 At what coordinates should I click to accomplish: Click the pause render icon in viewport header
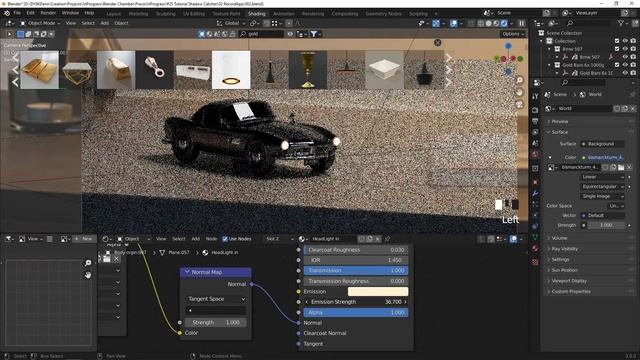click(521, 23)
